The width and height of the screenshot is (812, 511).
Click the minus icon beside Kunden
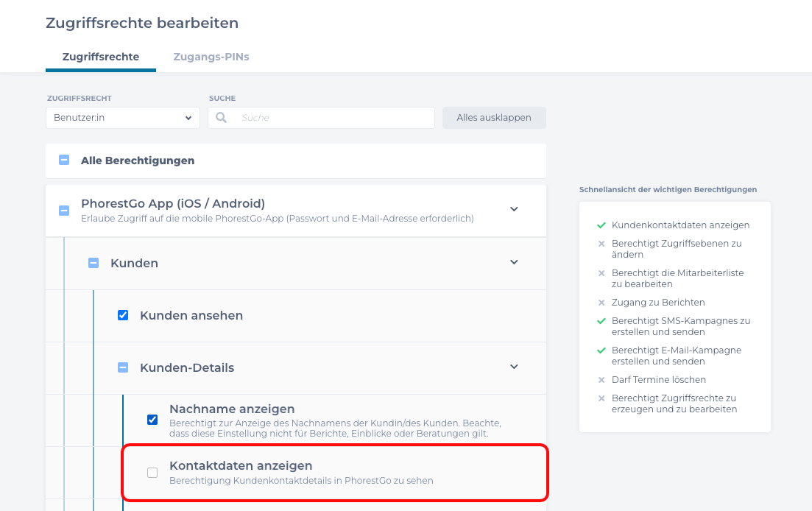(93, 262)
